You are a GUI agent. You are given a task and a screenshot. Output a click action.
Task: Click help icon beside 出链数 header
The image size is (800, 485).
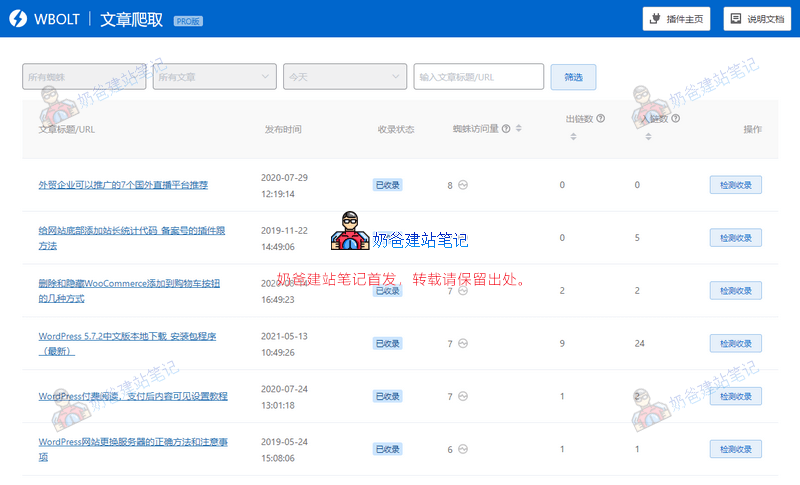(x=601, y=118)
